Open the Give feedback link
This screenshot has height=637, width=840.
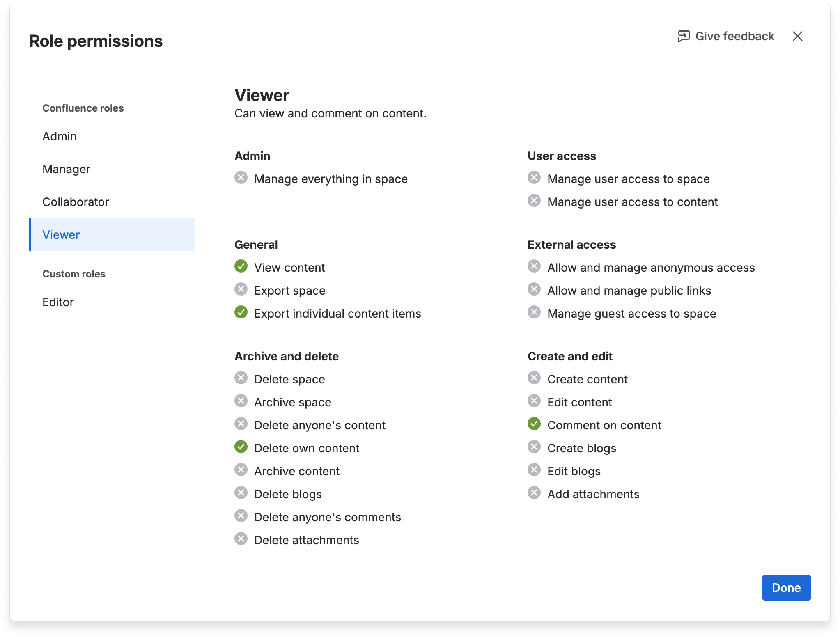point(734,37)
